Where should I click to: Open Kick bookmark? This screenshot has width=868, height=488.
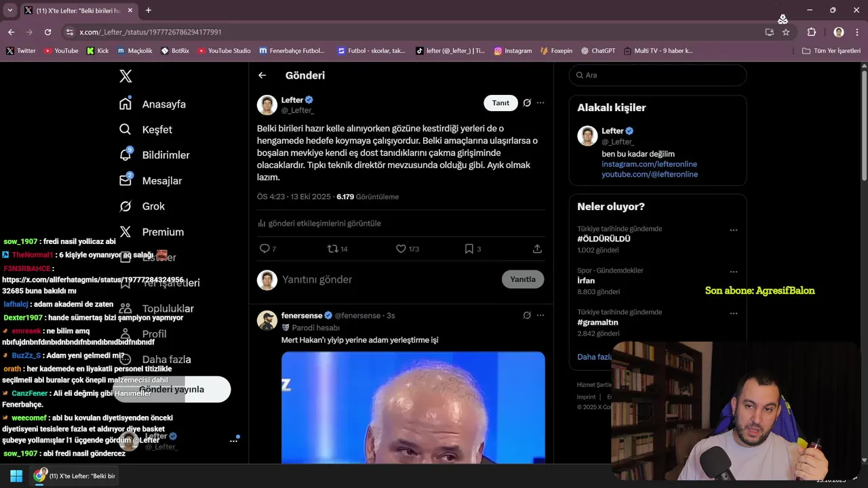[98, 51]
